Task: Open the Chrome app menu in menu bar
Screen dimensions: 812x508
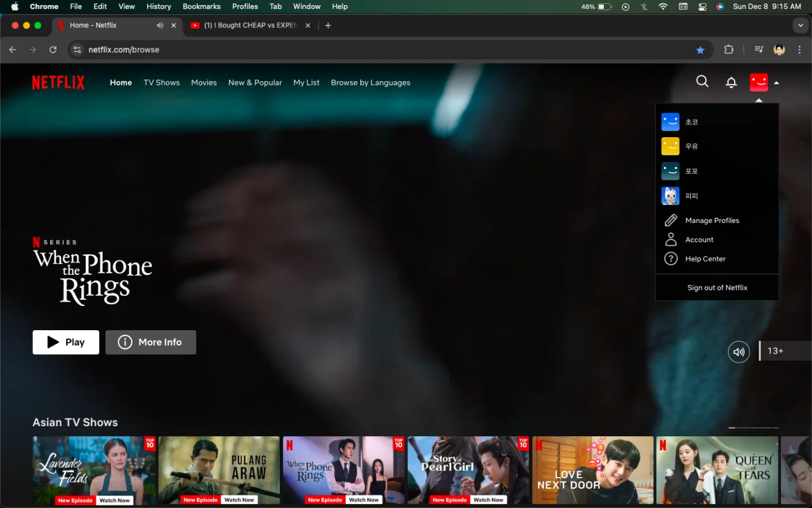Action: coord(44,6)
